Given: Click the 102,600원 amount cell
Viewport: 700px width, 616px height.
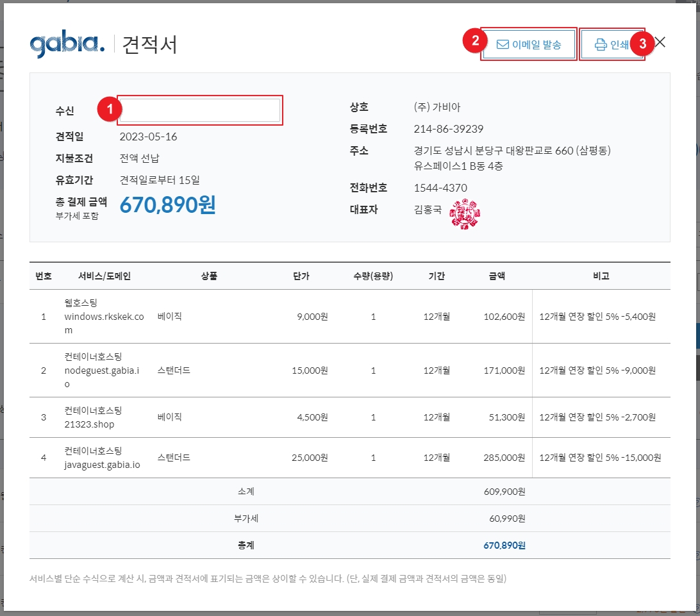Looking at the screenshot, I should click(x=504, y=317).
